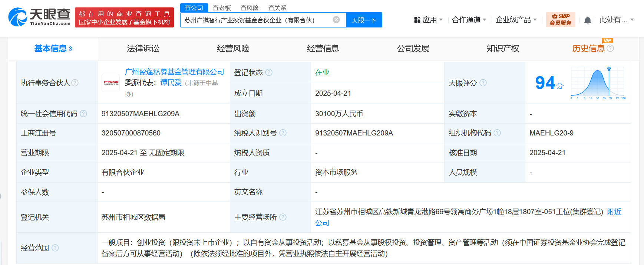Click the red slogan banner 国家中小企业发展子基金旗下机构

(124, 17)
